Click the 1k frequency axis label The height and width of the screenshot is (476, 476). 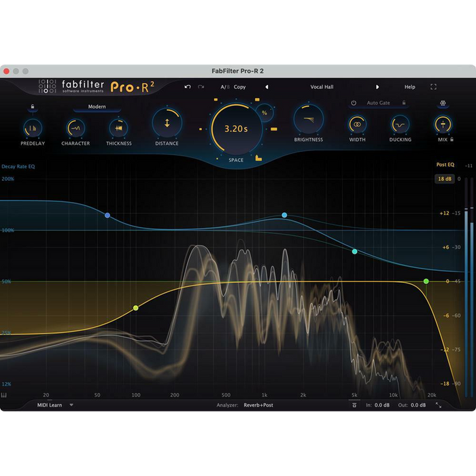(x=265, y=395)
